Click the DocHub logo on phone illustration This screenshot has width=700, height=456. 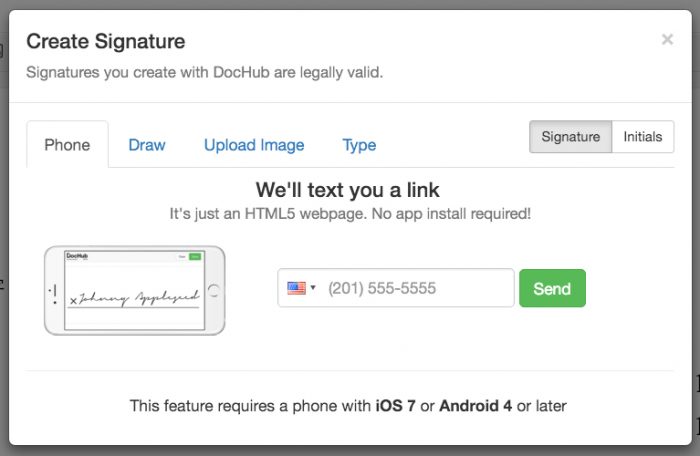click(x=77, y=256)
